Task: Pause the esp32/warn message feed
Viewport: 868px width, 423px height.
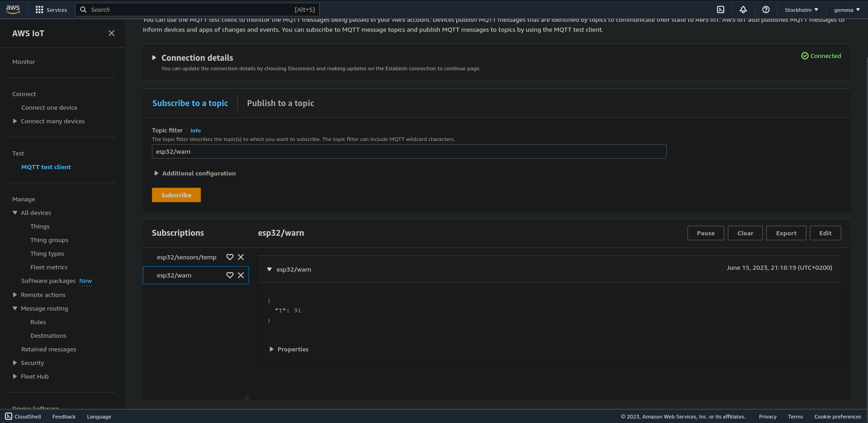Action: [706, 233]
